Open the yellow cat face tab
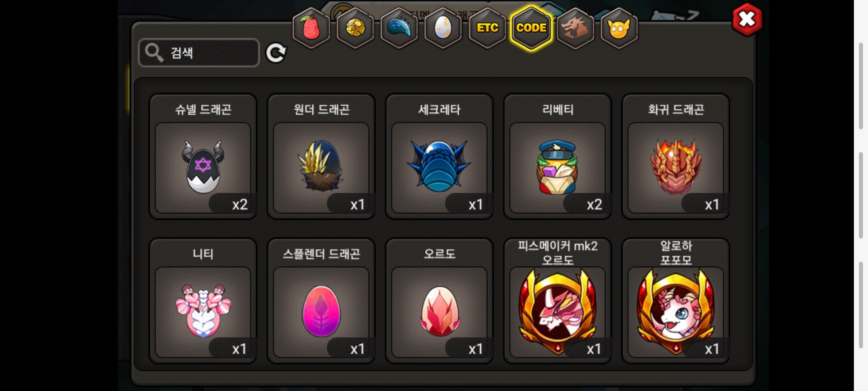Viewport: 868px width, 391px height. coord(619,28)
